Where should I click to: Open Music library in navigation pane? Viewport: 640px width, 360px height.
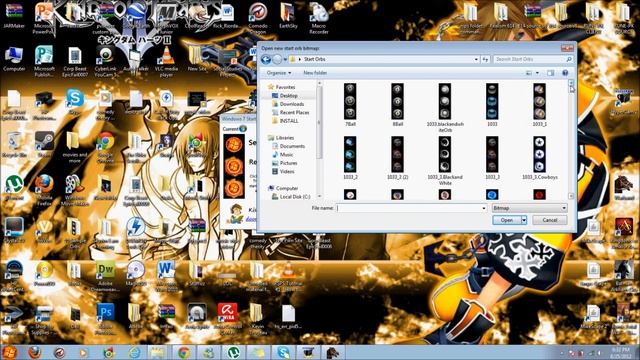286,155
